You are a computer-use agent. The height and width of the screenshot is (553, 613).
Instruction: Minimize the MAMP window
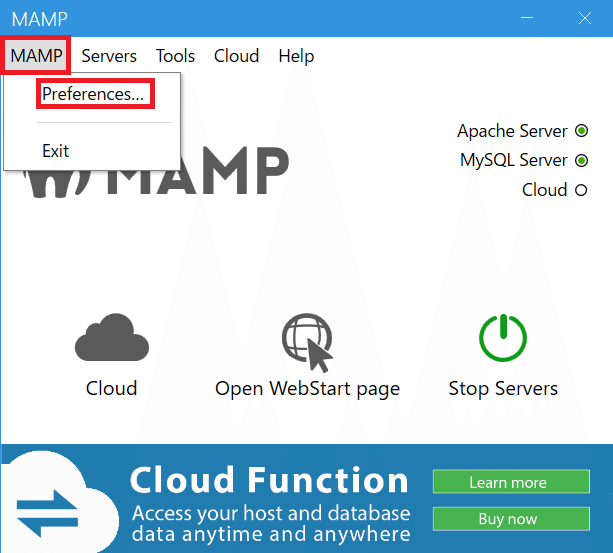[527, 18]
